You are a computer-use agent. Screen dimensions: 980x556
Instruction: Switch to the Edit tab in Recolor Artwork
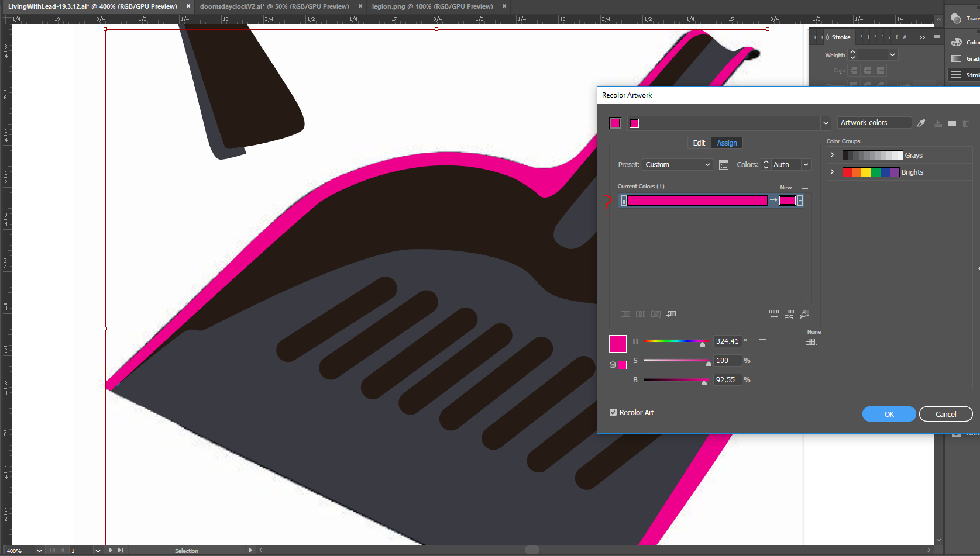pyautogui.click(x=699, y=143)
